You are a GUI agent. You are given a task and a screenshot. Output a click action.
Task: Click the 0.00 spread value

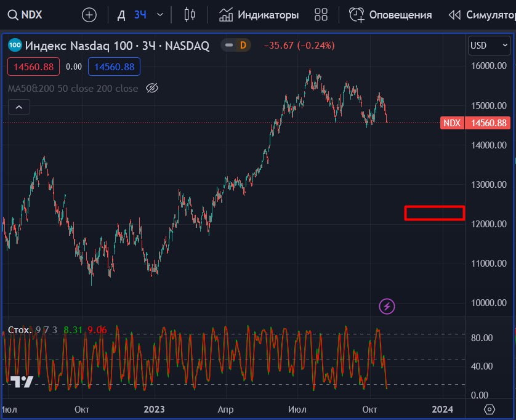(x=74, y=67)
